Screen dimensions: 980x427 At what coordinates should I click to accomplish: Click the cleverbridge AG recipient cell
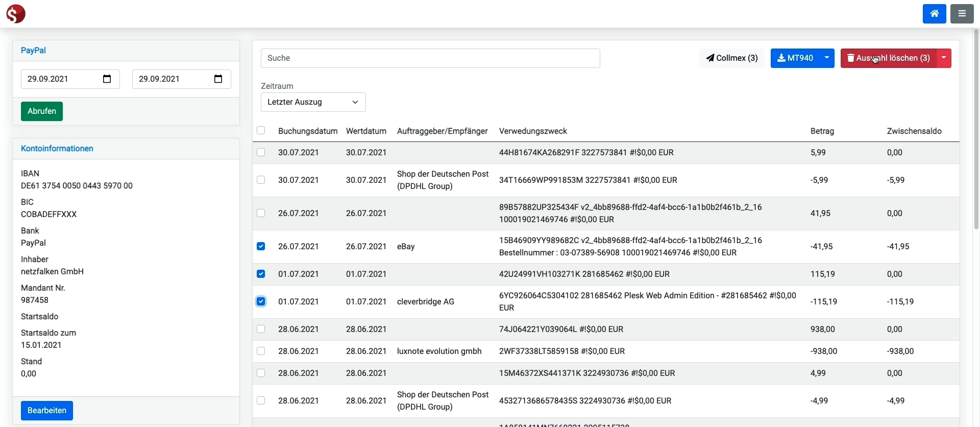426,302
